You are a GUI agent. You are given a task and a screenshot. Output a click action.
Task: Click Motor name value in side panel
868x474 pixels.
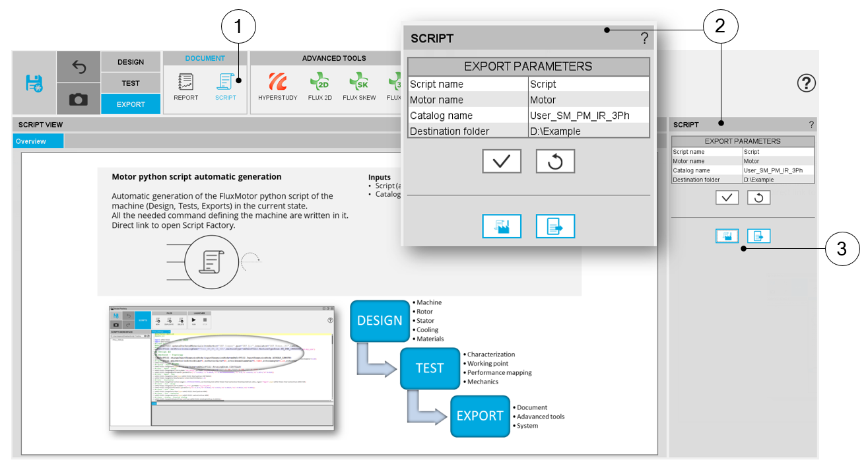[778, 161]
